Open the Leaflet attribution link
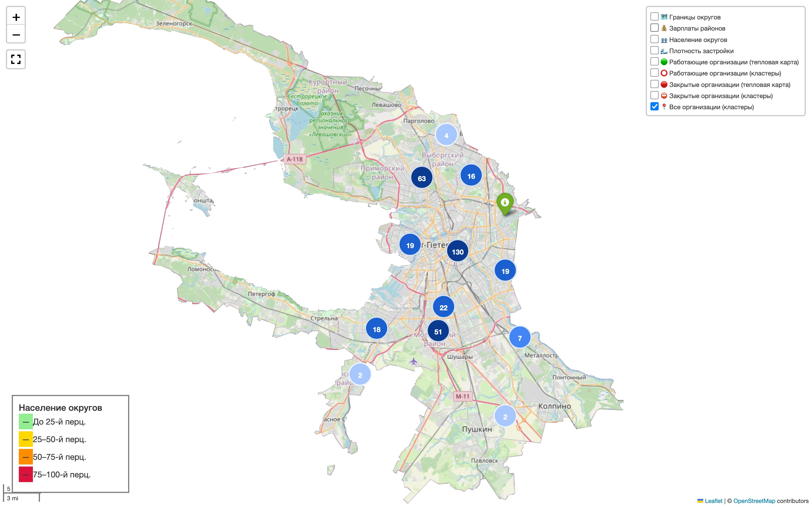The width and height of the screenshot is (812, 505). coord(713,501)
